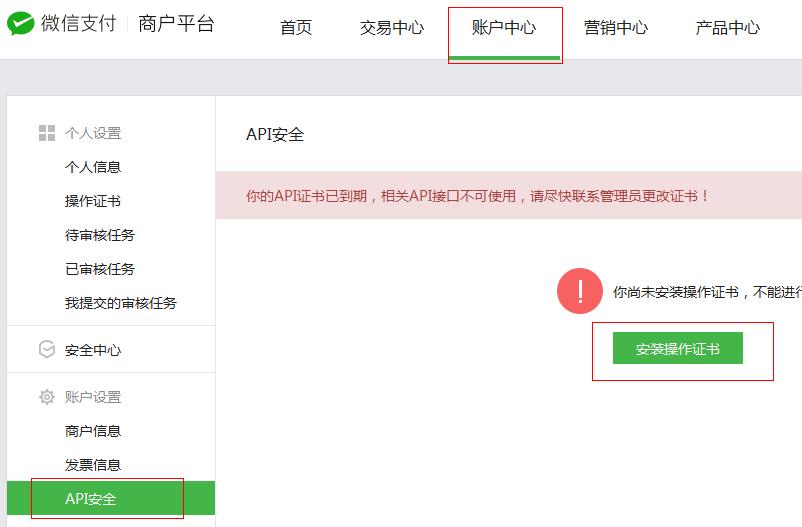Click the 个人设置 section header text
The width and height of the screenshot is (802, 527).
tap(93, 134)
